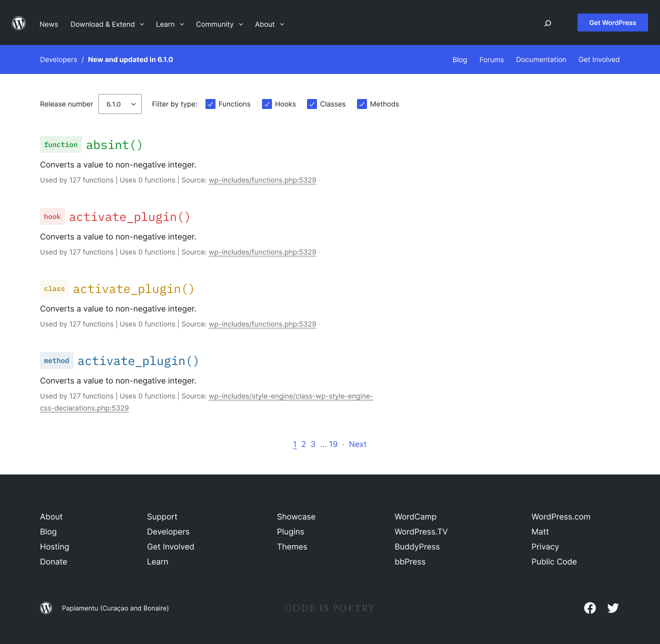Screen dimensions: 660x644
Task: Open the Release number 6.1.0 dropdown
Action: tap(120, 104)
